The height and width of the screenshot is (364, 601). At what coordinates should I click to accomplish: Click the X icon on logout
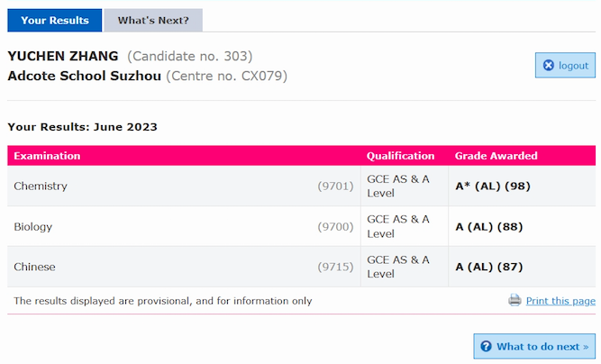click(549, 66)
